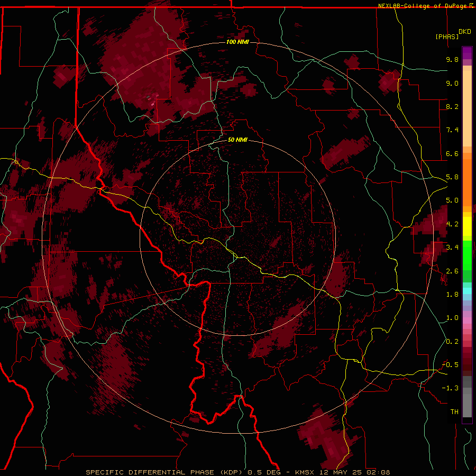Click the 1.0 value on the color scale

coord(452,318)
